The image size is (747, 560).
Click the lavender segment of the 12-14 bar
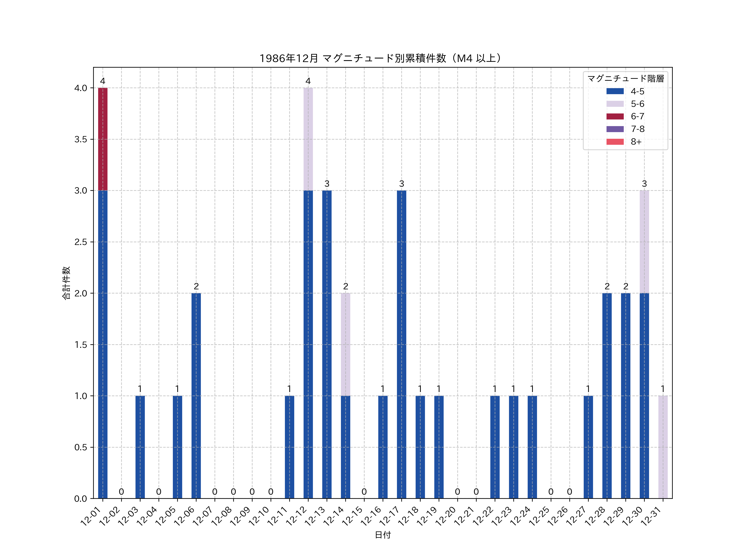click(345, 344)
